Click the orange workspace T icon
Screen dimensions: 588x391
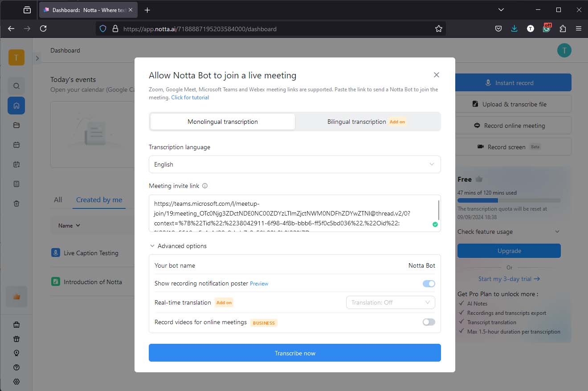click(x=16, y=57)
